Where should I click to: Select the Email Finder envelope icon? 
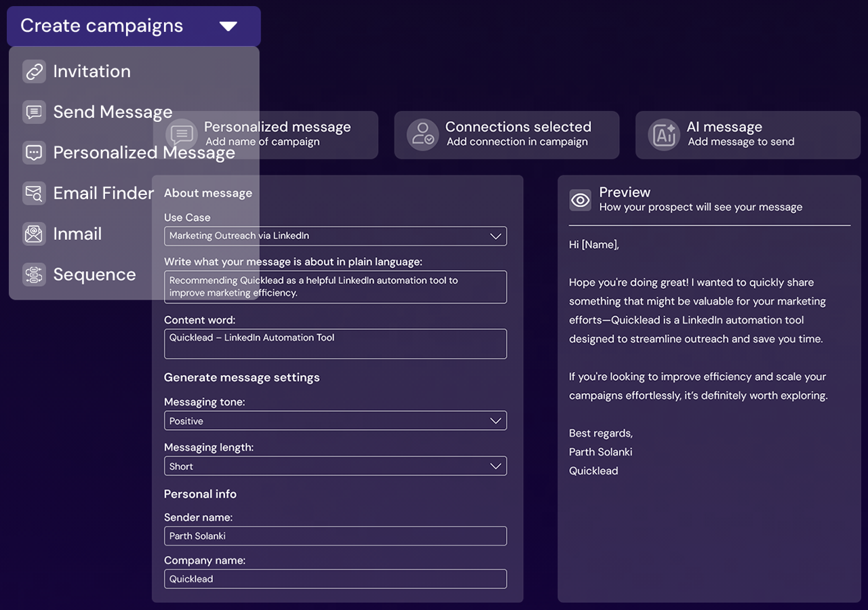click(x=34, y=193)
